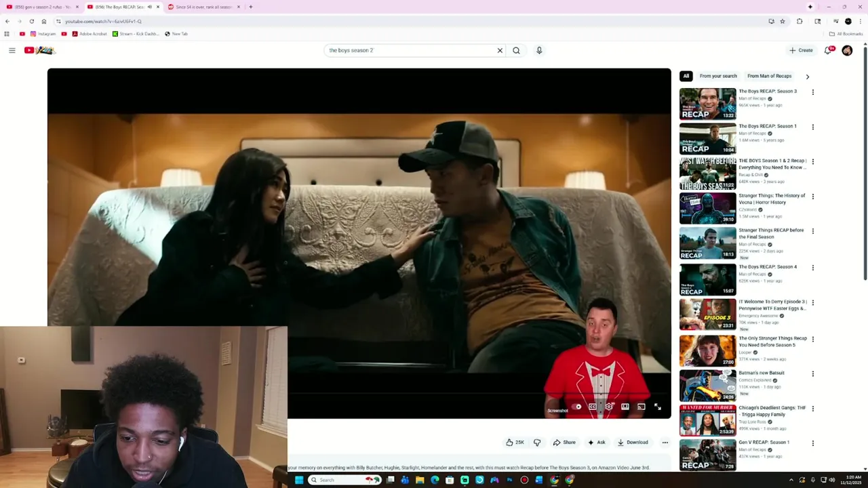This screenshot has width=868, height=488.
Task: Open The Only Stranger Things Recap title
Action: click(772, 342)
